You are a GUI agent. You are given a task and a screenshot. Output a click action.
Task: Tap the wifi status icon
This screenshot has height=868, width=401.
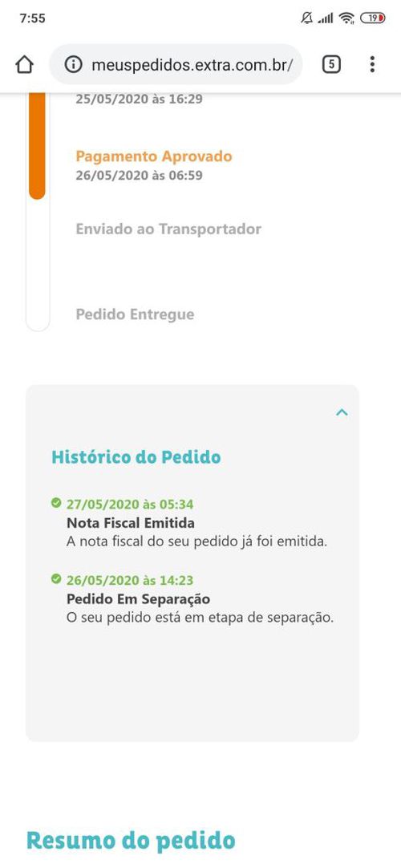click(x=346, y=18)
